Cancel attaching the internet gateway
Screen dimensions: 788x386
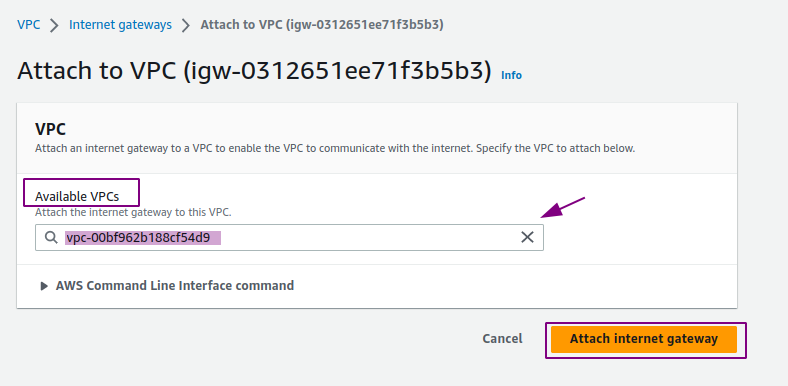[502, 339]
